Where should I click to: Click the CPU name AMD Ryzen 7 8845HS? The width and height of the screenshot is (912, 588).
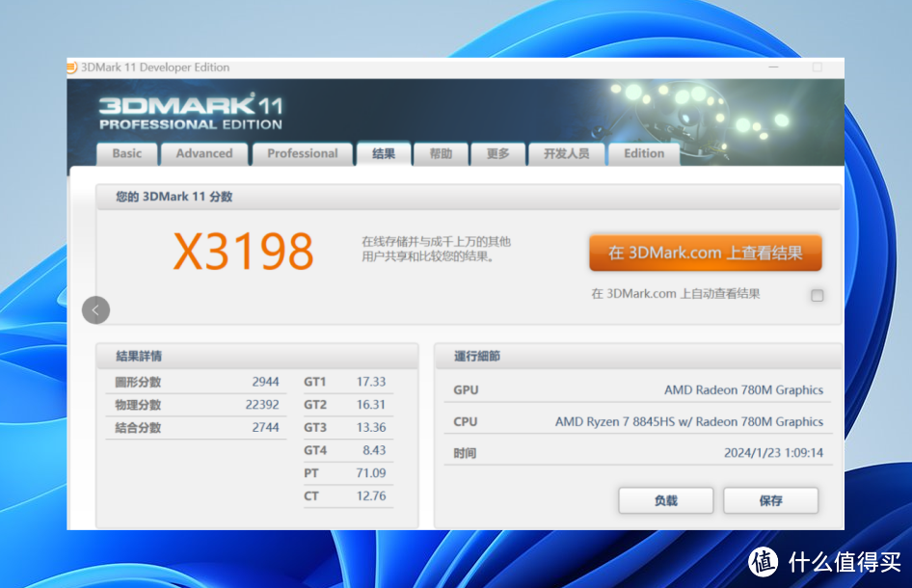point(689,421)
